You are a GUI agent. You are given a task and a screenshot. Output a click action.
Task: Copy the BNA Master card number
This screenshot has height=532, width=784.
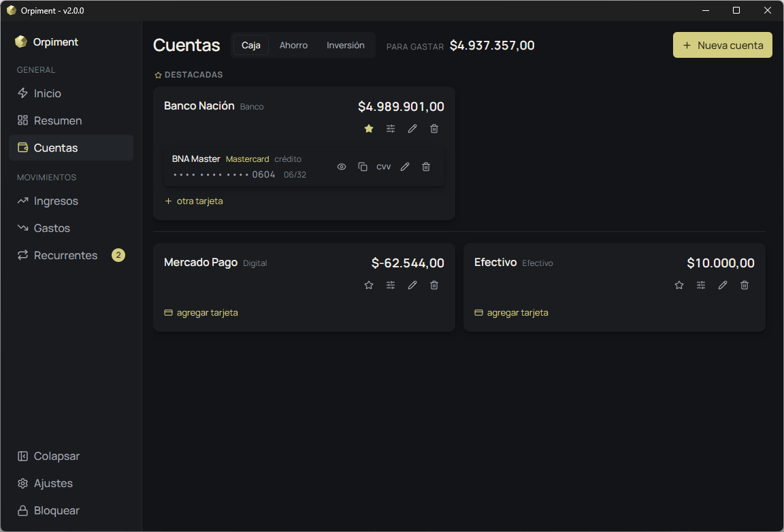(x=363, y=167)
